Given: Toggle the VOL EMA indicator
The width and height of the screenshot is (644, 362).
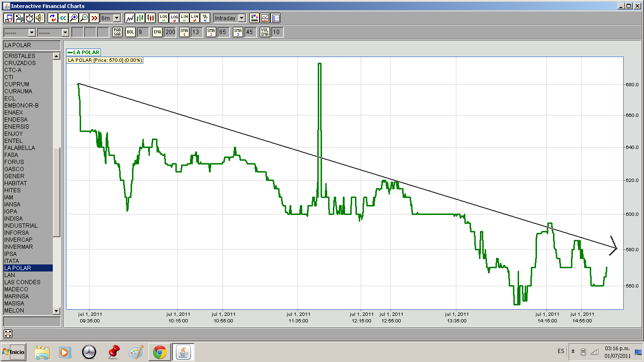Looking at the screenshot, I should point(265,32).
